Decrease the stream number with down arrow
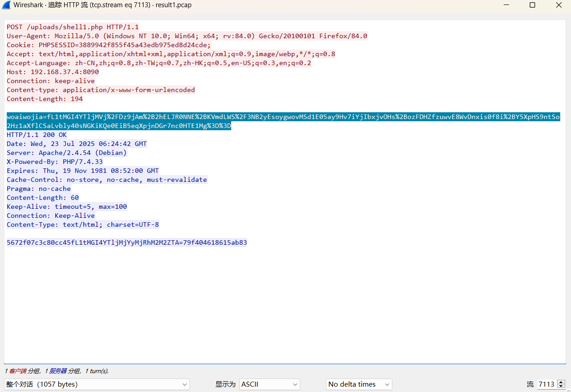Image resolution: width=571 pixels, height=392 pixels. coord(561,387)
